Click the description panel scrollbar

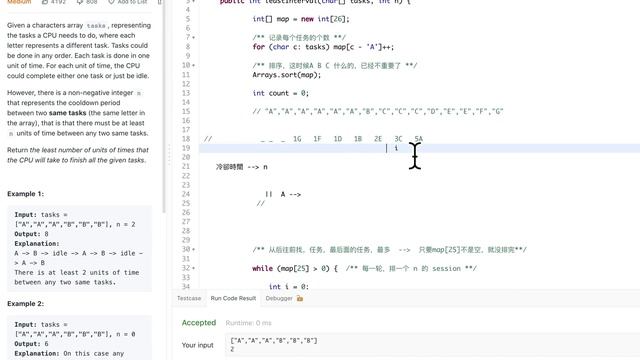[x=164, y=106]
